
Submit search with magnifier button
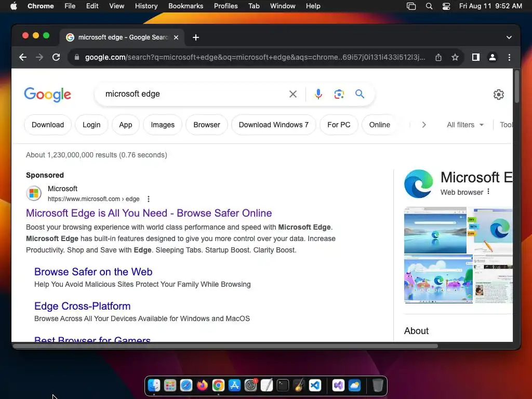(360, 94)
